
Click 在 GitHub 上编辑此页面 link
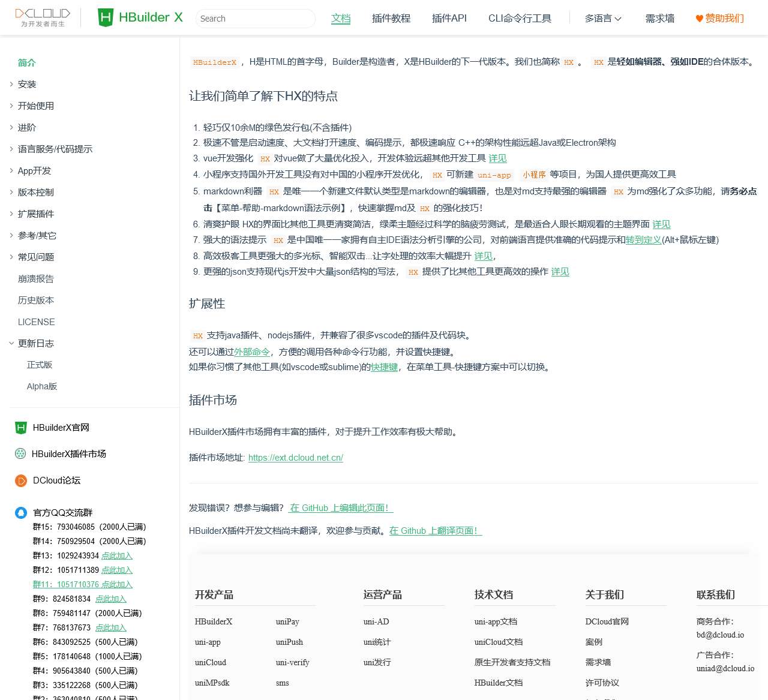pyautogui.click(x=341, y=508)
